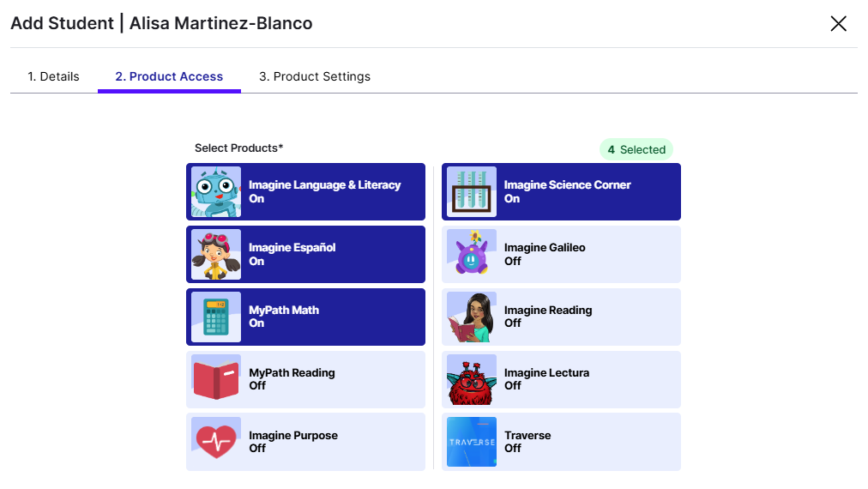Click the Imagine Español girl character icon
868x489 pixels.
(216, 255)
